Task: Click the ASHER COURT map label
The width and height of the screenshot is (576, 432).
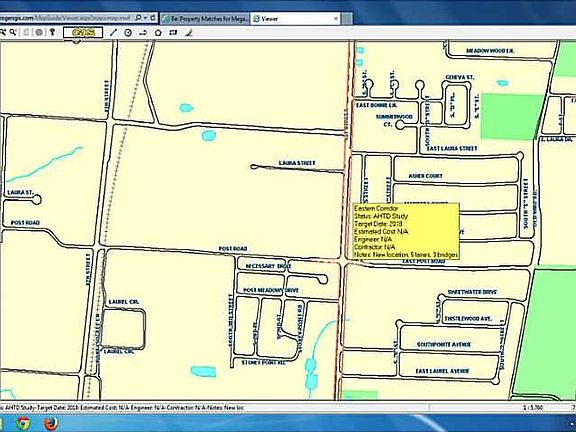Action: click(425, 176)
